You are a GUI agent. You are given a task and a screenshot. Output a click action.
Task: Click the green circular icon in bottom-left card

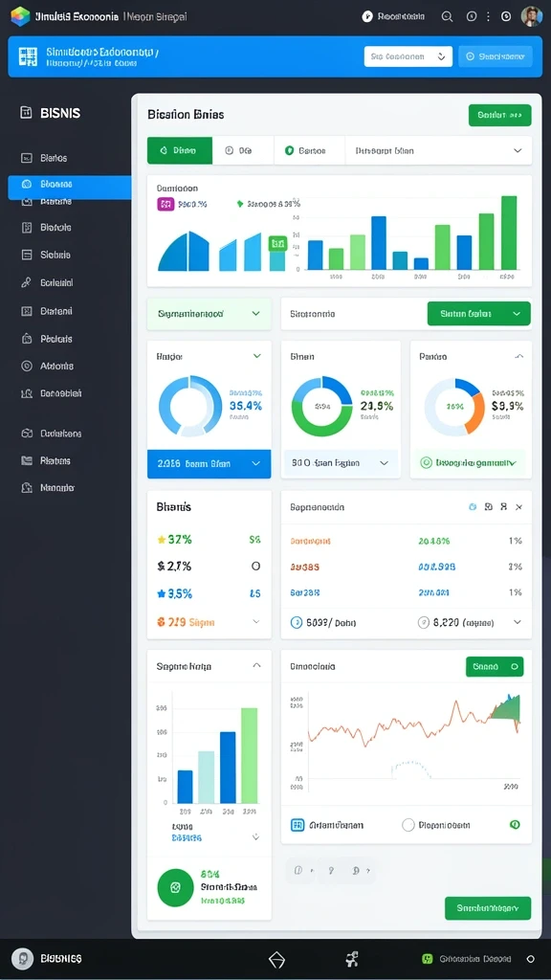(x=175, y=887)
